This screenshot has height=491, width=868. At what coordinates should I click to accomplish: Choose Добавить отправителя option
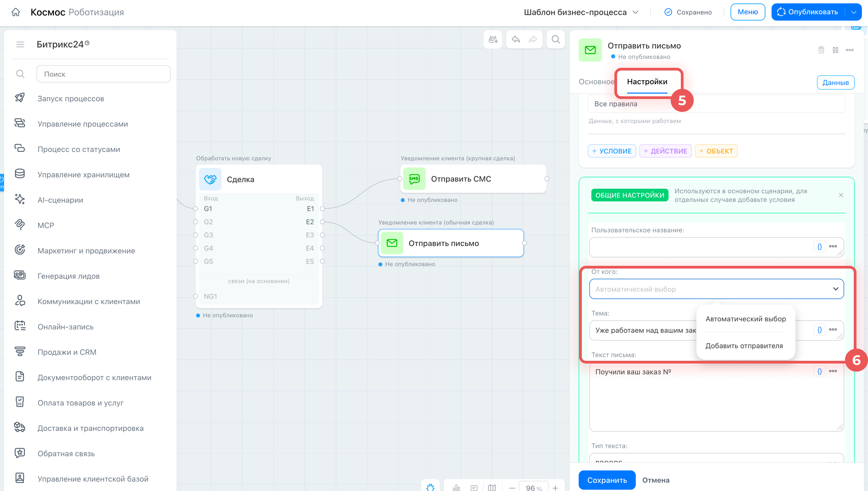coord(744,346)
